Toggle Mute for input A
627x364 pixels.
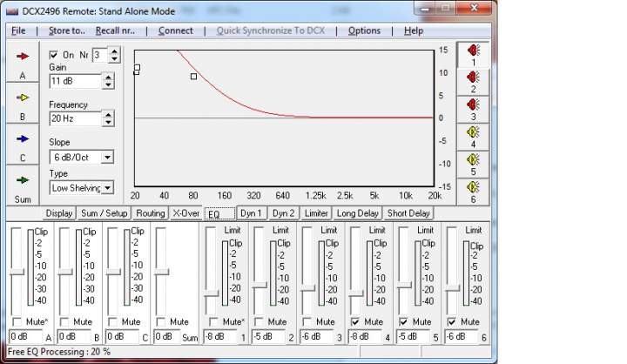pos(17,321)
